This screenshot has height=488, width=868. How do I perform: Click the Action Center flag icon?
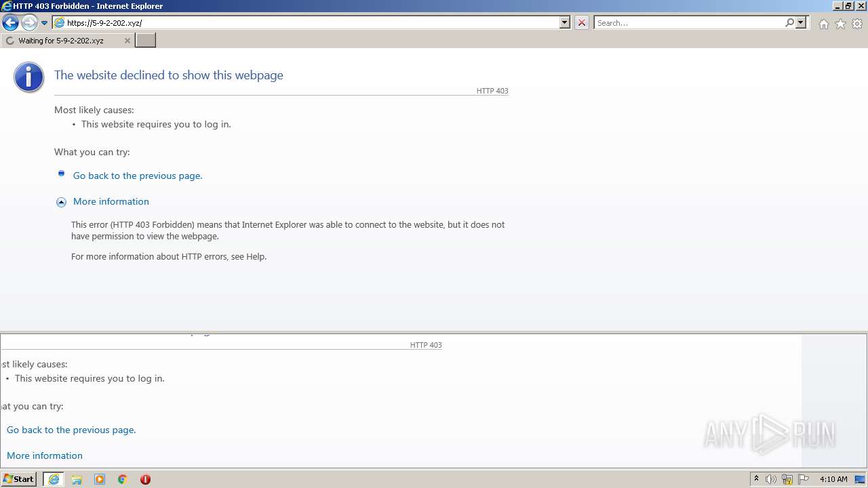tap(804, 479)
